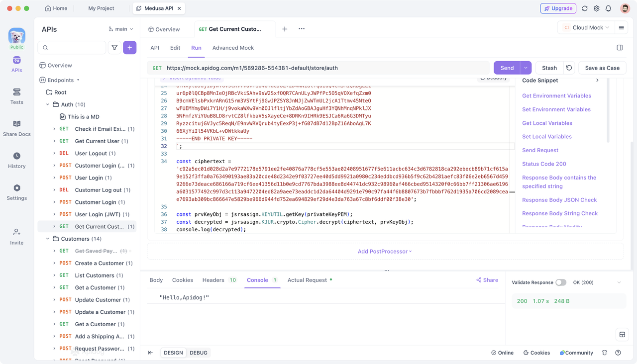Open the Body response tab
Screen dimensions: 637x364
point(156,280)
